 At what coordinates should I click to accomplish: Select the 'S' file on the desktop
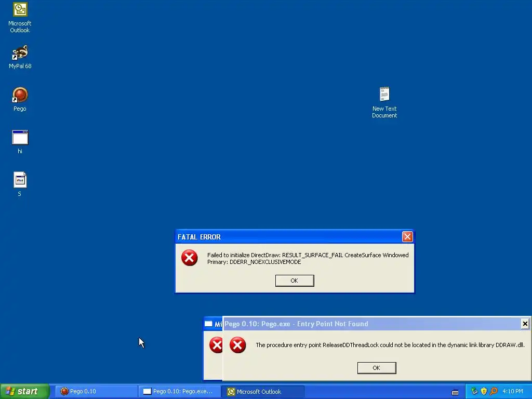(x=20, y=184)
